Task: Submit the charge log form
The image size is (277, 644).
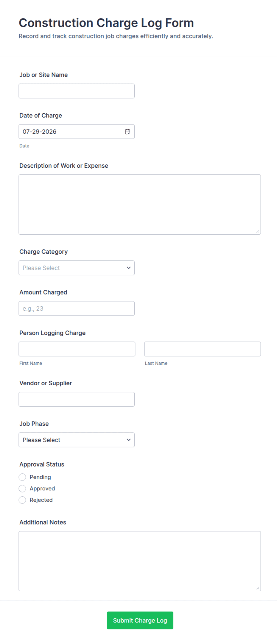Action: 140,620
